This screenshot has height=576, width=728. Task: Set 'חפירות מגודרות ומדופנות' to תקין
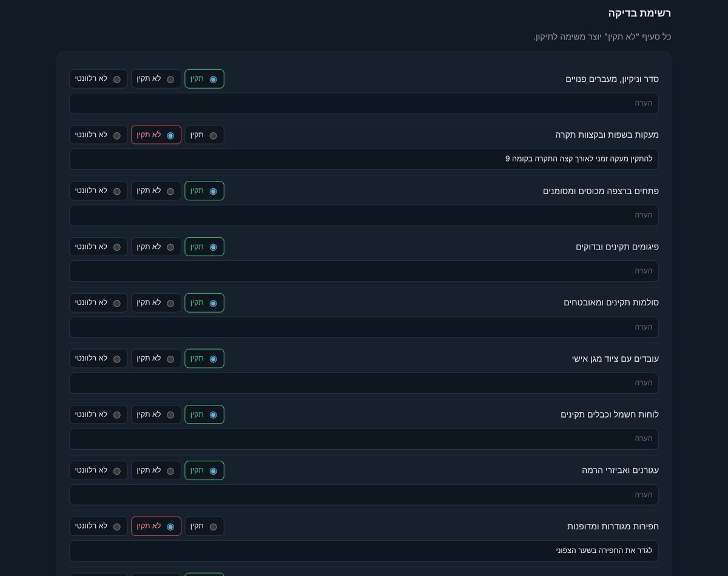[x=204, y=526]
